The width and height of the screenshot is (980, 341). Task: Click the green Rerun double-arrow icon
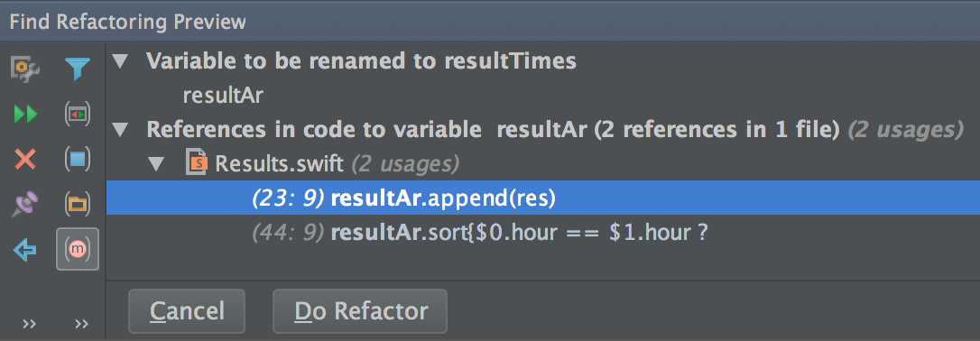pos(25,115)
